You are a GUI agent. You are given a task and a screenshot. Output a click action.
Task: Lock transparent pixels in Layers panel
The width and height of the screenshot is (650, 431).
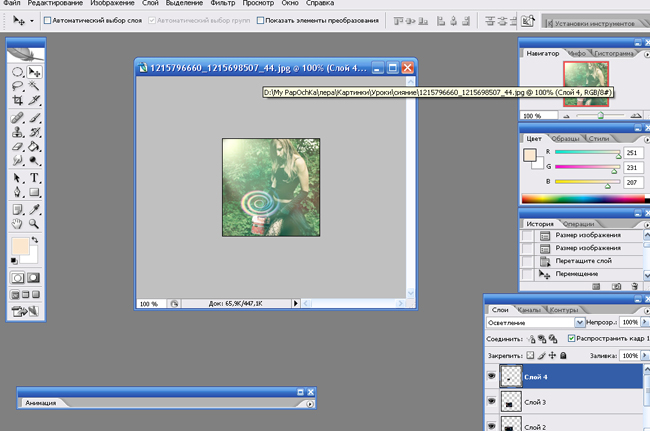[530, 355]
